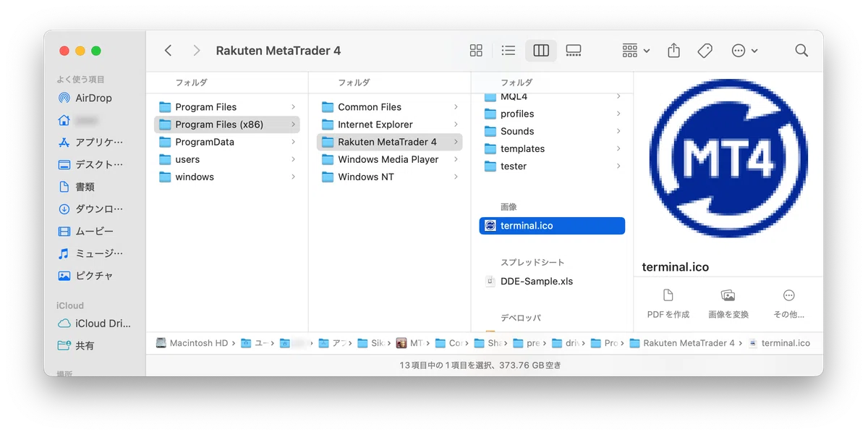This screenshot has height=435, width=868.
Task: Select the Program Files (x86) folder
Action: pyautogui.click(x=227, y=124)
